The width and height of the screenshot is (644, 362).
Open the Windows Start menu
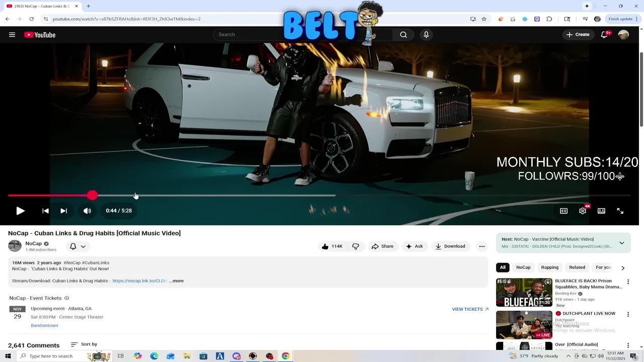point(8,356)
